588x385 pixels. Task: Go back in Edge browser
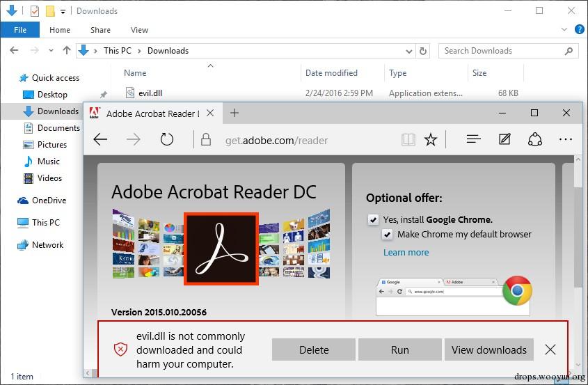pyautogui.click(x=100, y=140)
